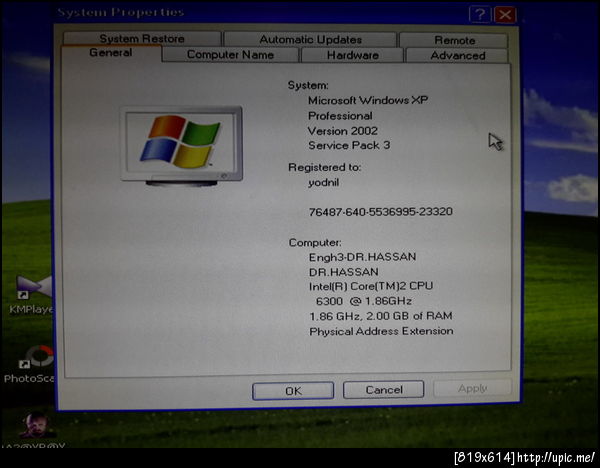
Task: Click the greyed-out Apply button
Action: tap(473, 388)
